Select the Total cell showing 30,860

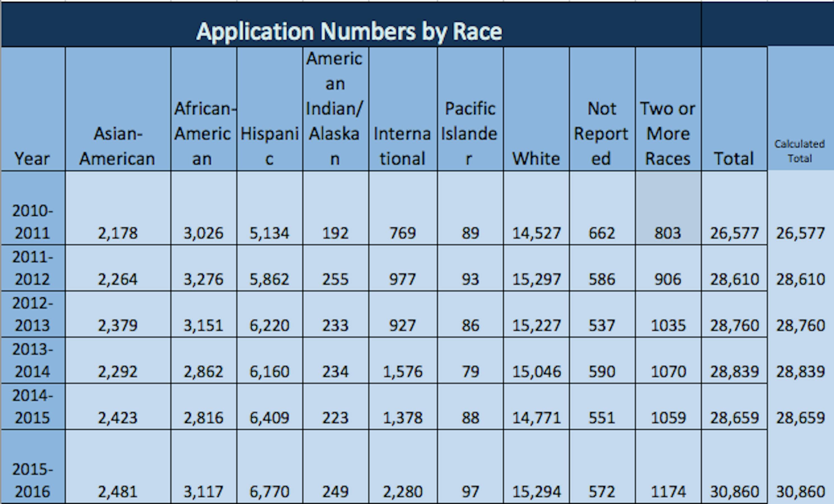(734, 491)
